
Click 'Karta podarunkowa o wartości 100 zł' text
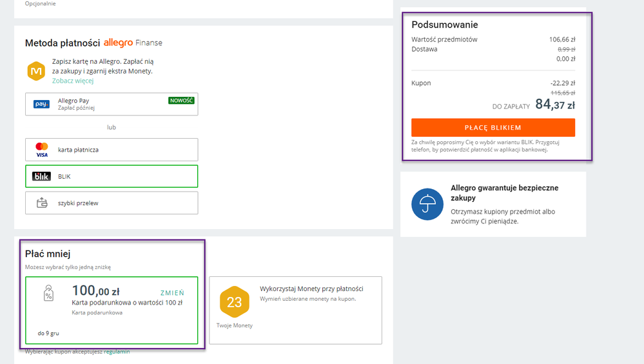[127, 303]
